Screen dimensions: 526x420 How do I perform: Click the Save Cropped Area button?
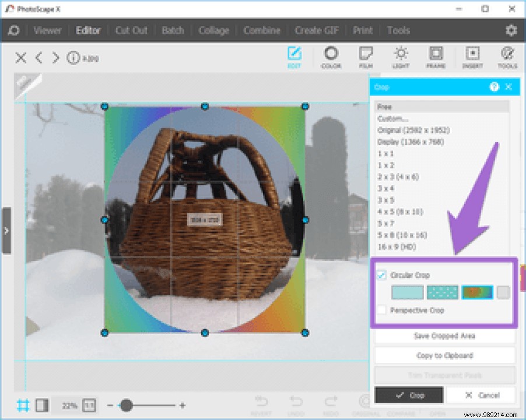(x=444, y=336)
